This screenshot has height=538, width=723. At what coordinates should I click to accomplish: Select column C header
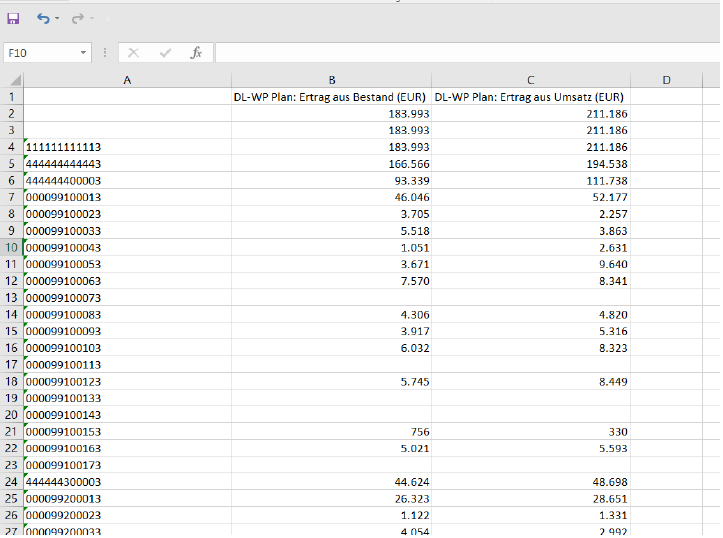click(531, 80)
